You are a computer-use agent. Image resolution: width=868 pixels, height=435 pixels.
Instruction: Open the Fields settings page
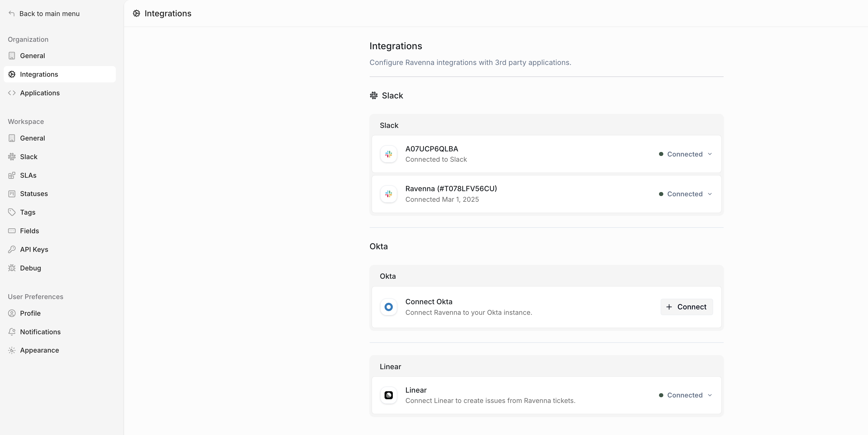(x=60, y=231)
